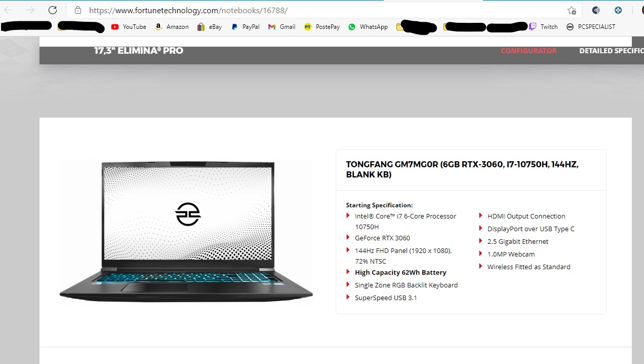
Task: Switch to the CONFIGURATOR tab
Action: click(529, 51)
